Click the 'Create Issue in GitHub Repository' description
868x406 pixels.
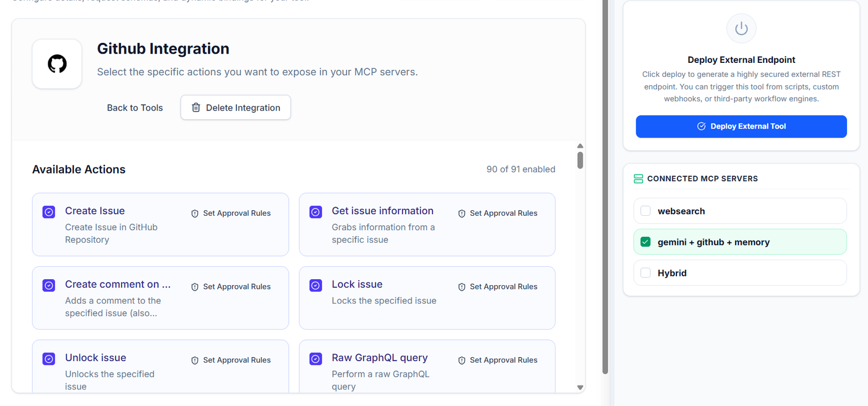tap(111, 234)
